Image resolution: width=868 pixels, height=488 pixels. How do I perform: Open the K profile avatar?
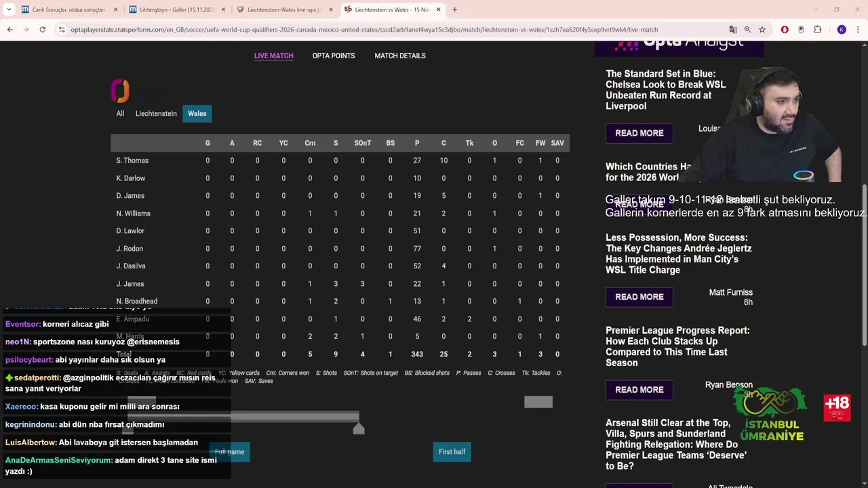[x=842, y=30]
